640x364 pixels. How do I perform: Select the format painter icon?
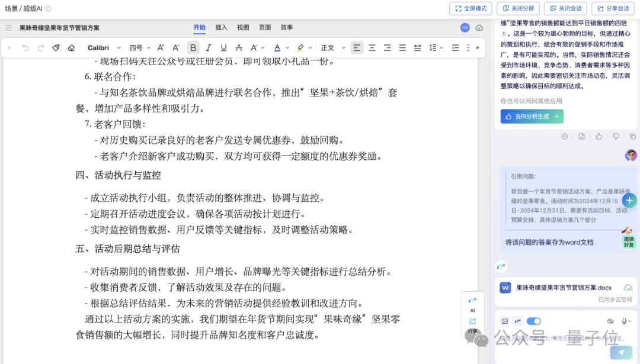click(x=56, y=47)
